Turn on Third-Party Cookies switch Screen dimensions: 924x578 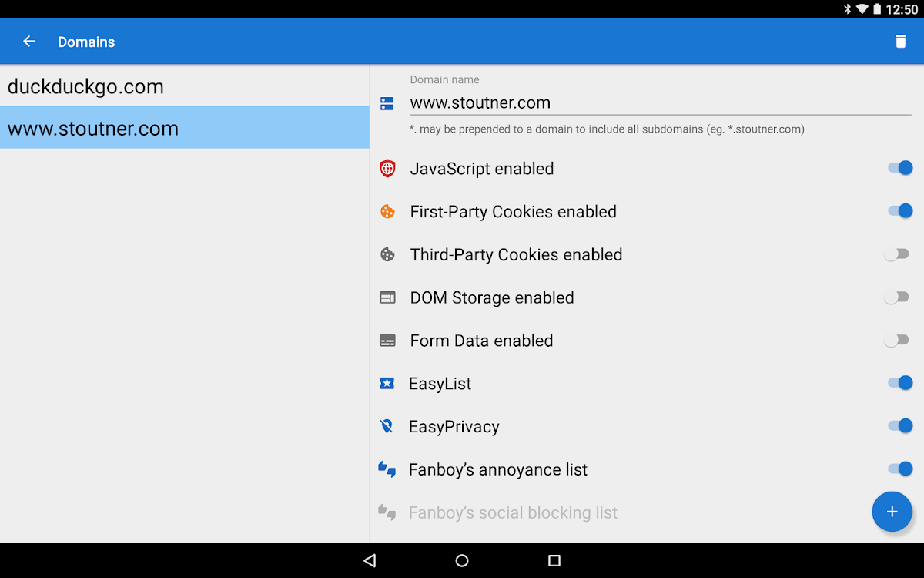897,254
